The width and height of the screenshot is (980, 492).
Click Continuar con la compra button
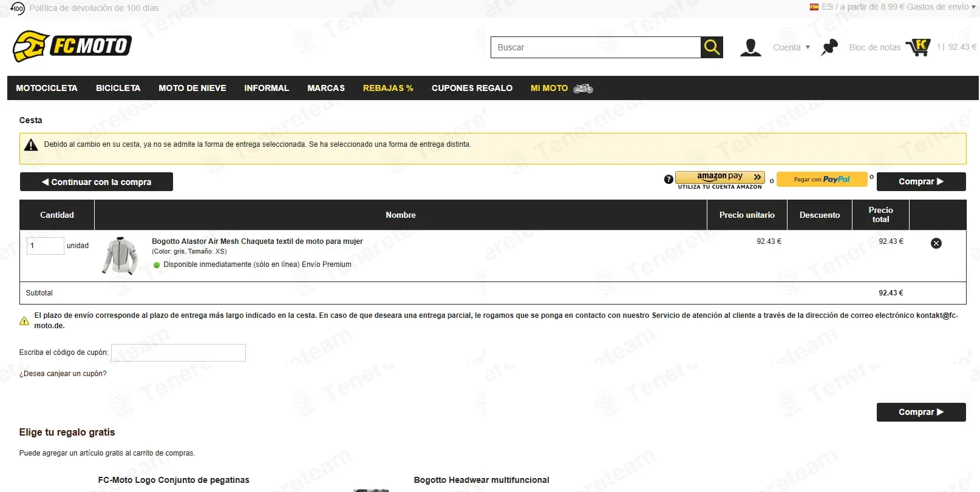pyautogui.click(x=97, y=182)
